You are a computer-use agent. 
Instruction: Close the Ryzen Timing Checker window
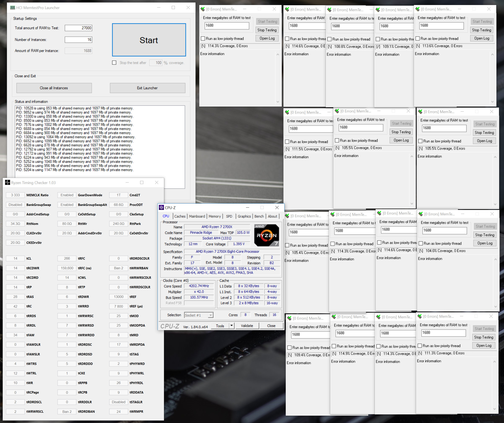coord(157,183)
